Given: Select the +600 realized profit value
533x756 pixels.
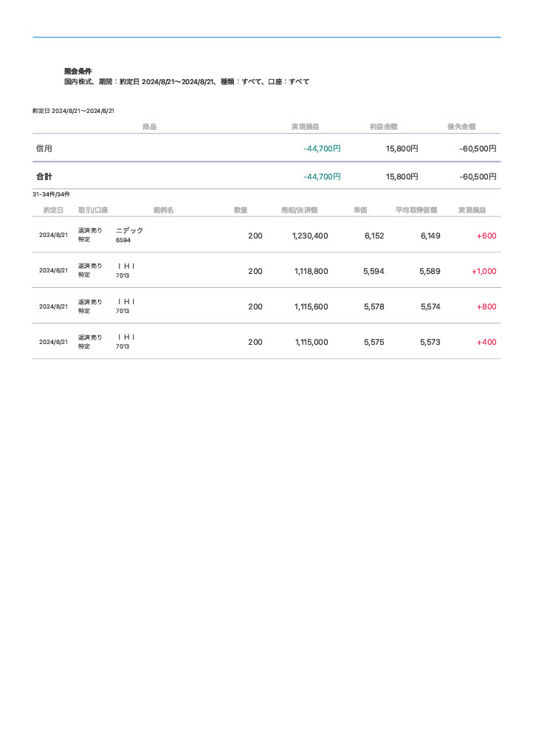Looking at the screenshot, I should [x=486, y=236].
